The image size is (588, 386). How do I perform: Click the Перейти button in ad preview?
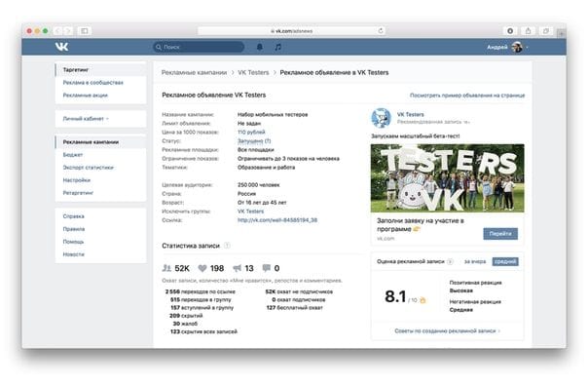coord(500,234)
